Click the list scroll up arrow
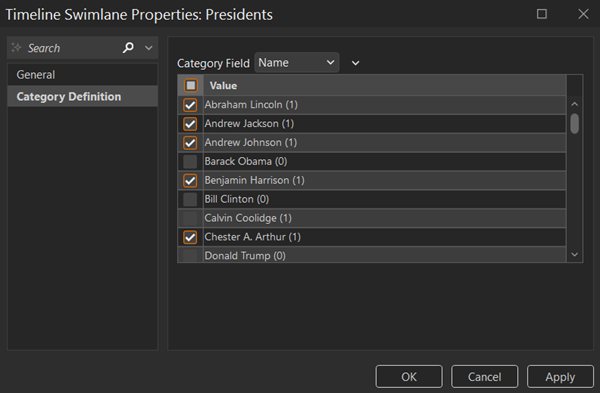Screen dimensions: 600x393 tap(574, 104)
